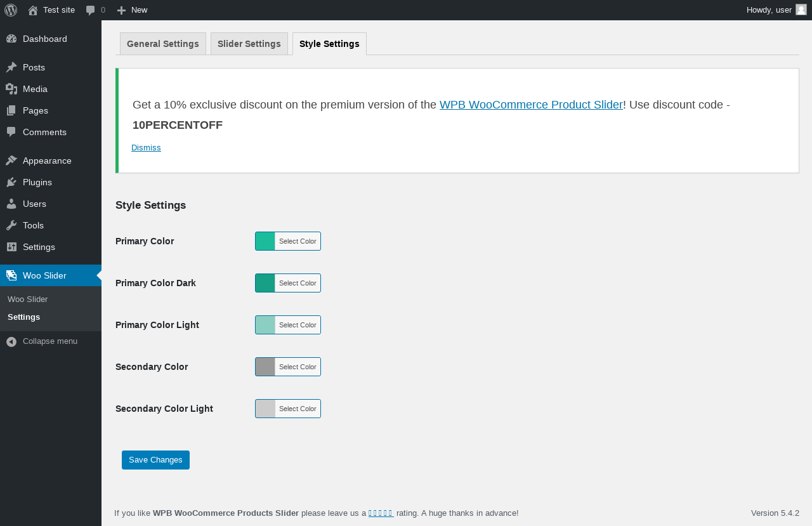Click the Test site link in admin bar

pyautogui.click(x=51, y=10)
